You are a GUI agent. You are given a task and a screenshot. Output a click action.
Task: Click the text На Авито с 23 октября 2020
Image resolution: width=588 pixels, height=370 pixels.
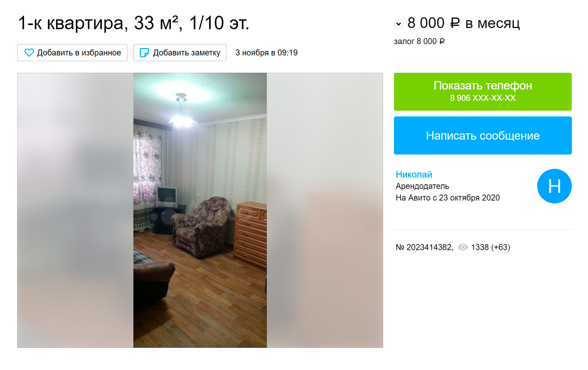[x=448, y=198]
